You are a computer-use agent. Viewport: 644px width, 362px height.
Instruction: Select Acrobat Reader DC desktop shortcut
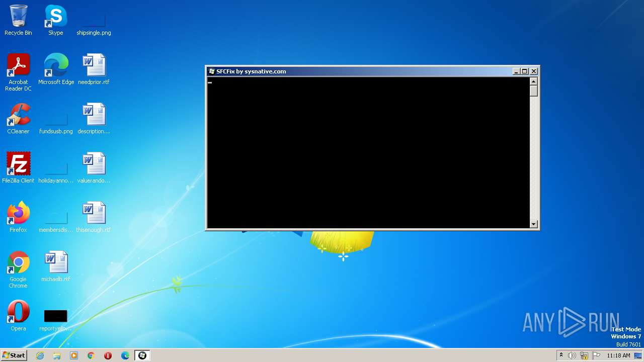pos(18,72)
